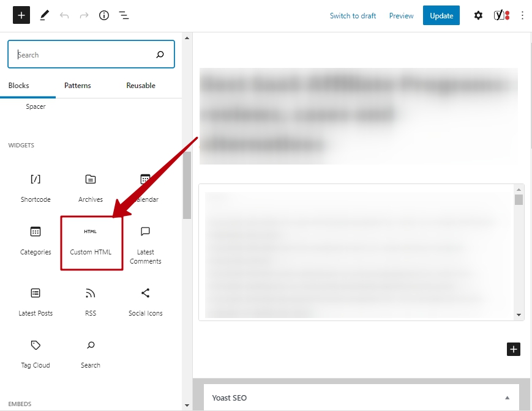Open the three-dot options menu
The width and height of the screenshot is (532, 411).
point(522,15)
